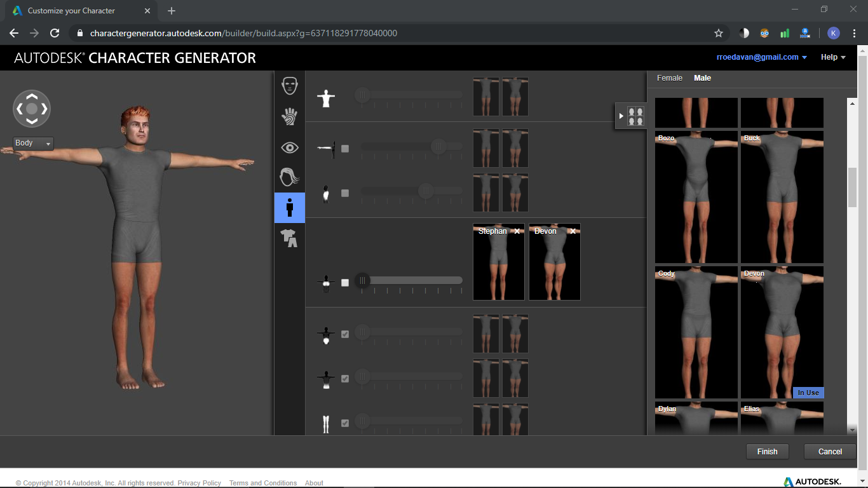Click the Finish button
Viewport: 868px width, 488px height.
[x=768, y=451]
